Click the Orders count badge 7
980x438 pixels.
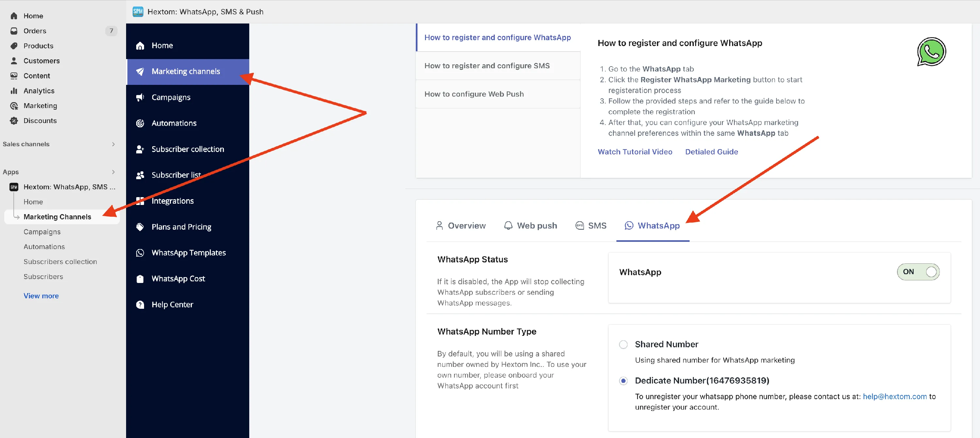(x=111, y=31)
